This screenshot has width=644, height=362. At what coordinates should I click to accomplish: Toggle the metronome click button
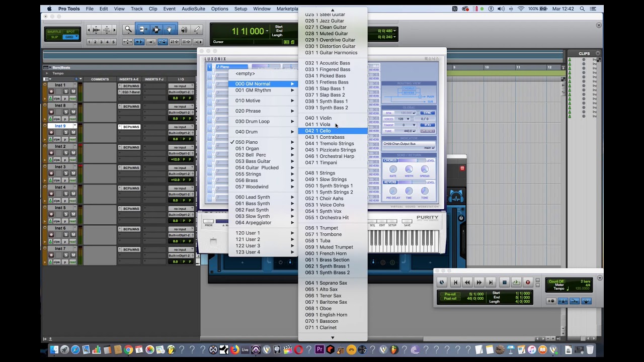(563, 301)
